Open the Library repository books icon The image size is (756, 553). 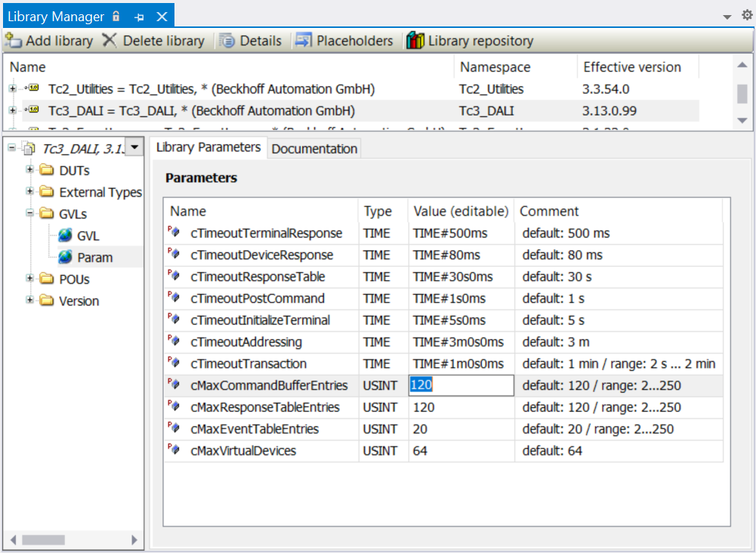coord(415,41)
